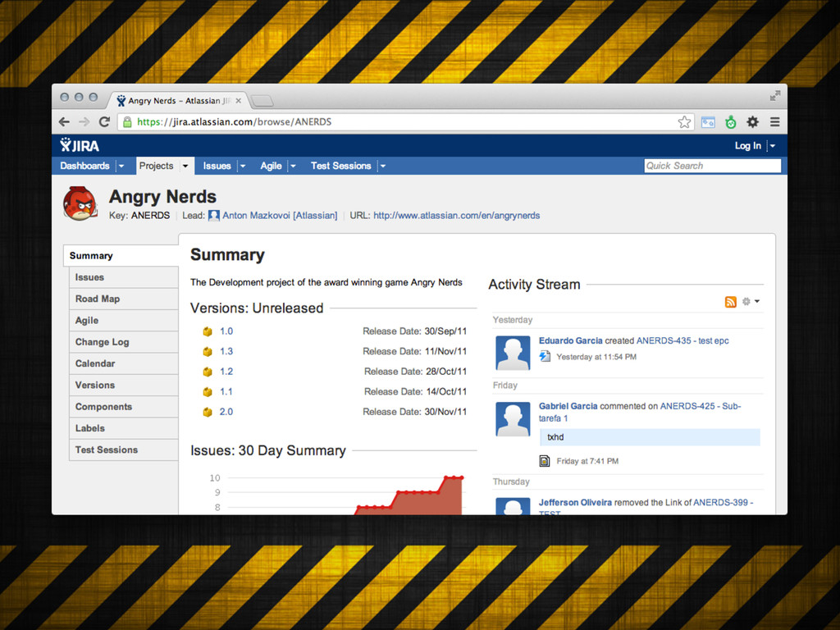This screenshot has width=840, height=630.
Task: Open the Chrome hamburger menu
Action: 774,122
